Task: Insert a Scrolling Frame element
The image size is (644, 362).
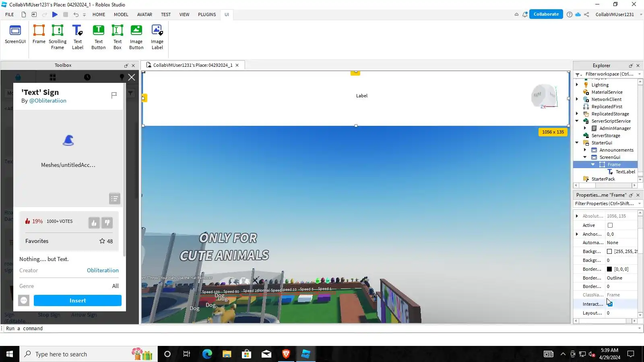Action: pyautogui.click(x=58, y=37)
